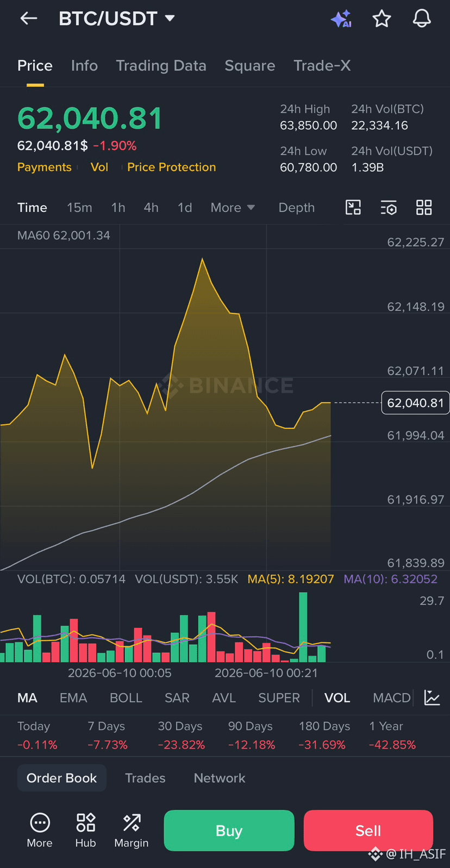Open the Hub icon

(x=85, y=831)
